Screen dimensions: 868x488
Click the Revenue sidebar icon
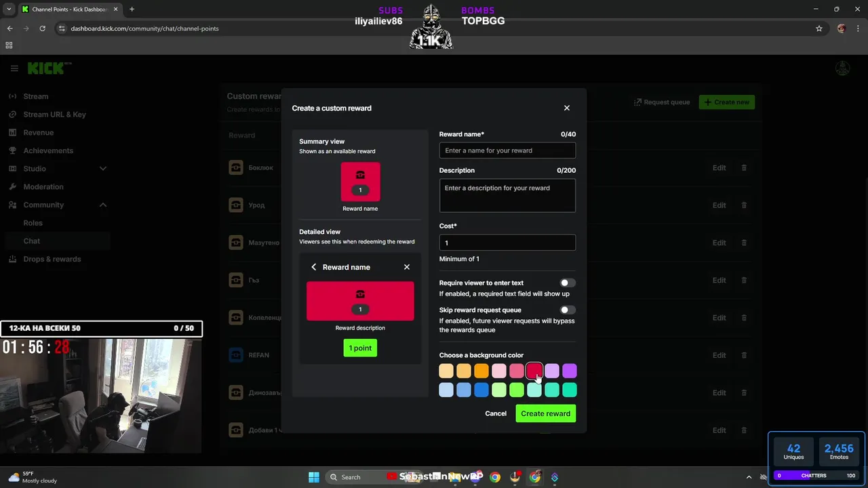[x=12, y=133]
